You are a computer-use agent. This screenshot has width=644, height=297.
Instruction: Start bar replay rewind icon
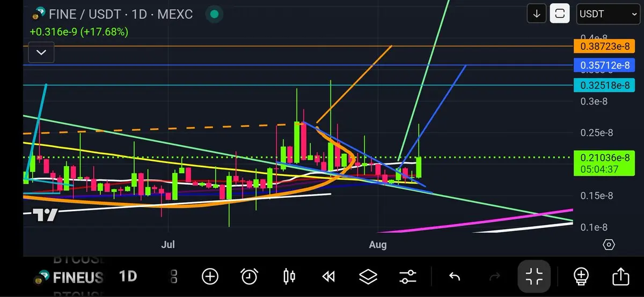coord(328,277)
